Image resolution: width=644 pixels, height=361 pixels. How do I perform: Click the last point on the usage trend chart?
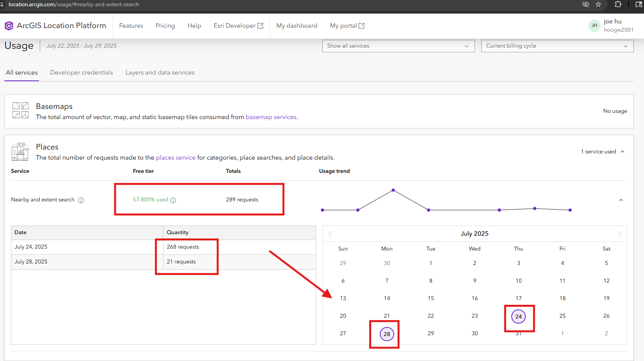click(570, 210)
